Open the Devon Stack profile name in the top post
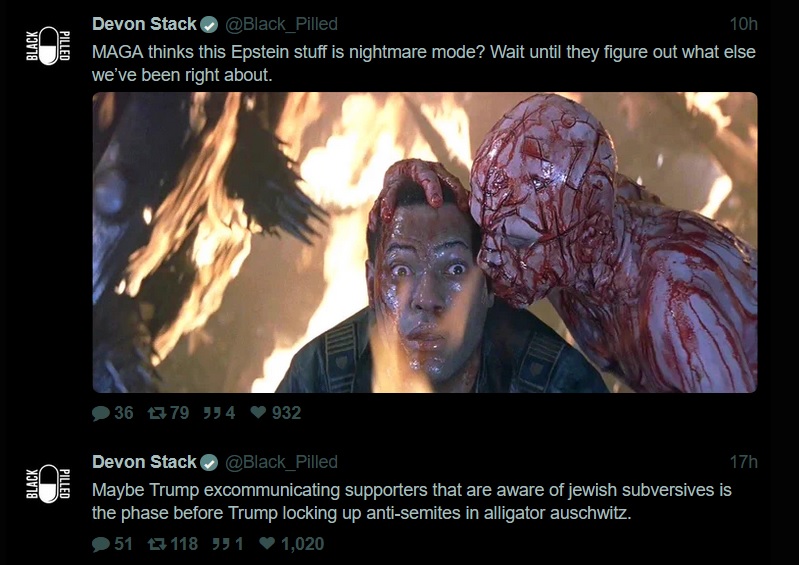 coord(144,24)
